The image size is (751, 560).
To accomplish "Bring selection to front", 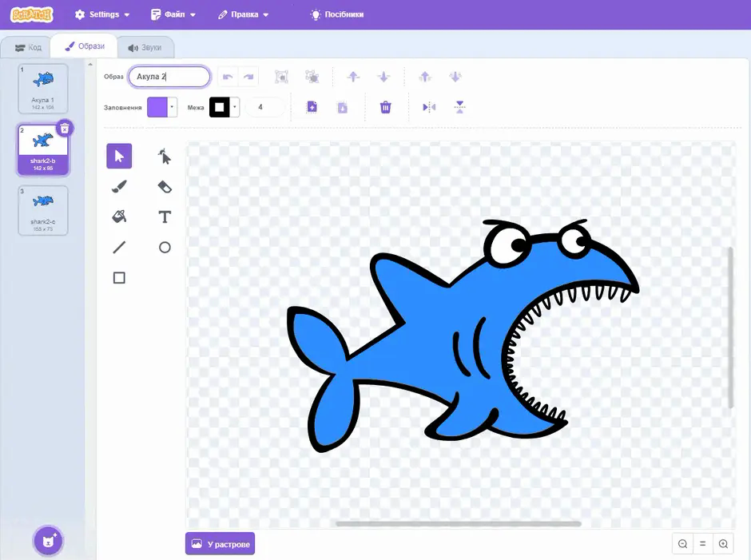I will 425,77.
